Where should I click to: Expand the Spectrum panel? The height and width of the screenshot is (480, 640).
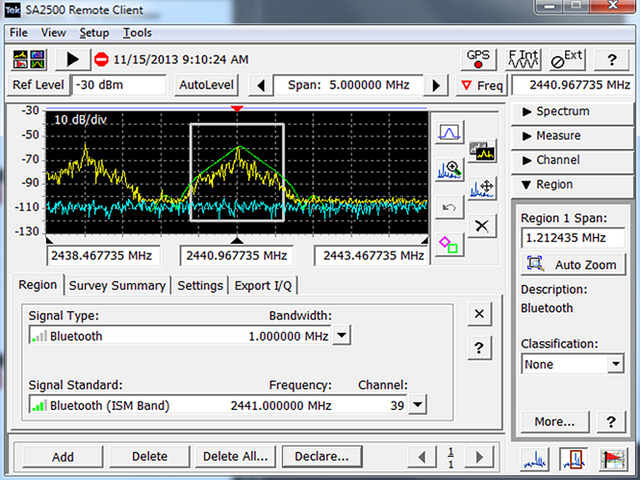pyautogui.click(x=571, y=111)
